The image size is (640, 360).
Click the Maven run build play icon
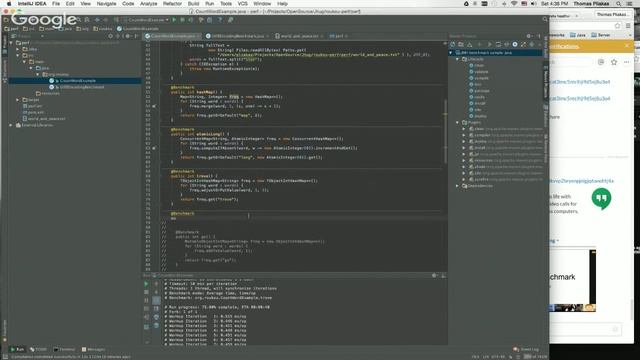489,44
